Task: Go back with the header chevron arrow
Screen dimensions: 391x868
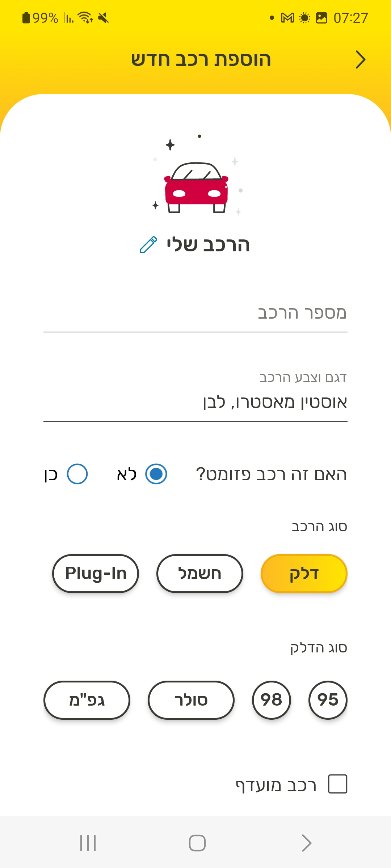Action: click(361, 60)
